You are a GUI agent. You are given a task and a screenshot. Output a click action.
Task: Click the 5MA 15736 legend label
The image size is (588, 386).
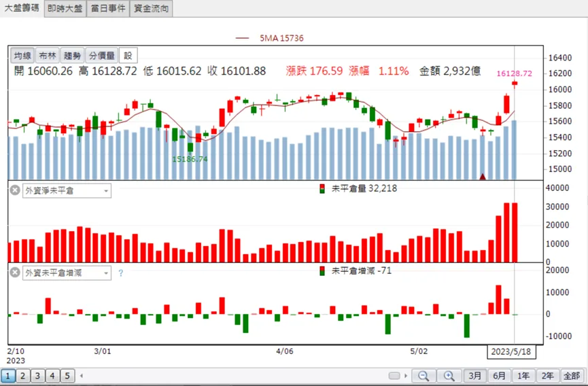pos(281,38)
